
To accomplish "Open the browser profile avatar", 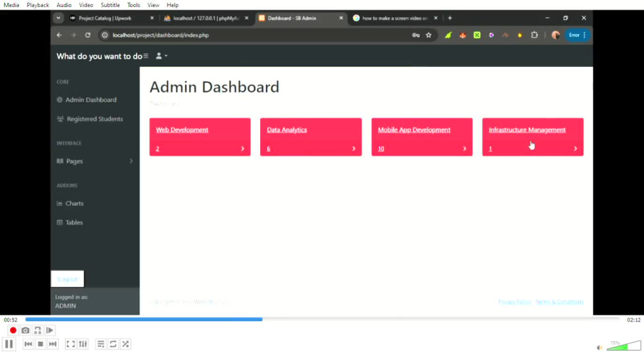I will (x=555, y=35).
